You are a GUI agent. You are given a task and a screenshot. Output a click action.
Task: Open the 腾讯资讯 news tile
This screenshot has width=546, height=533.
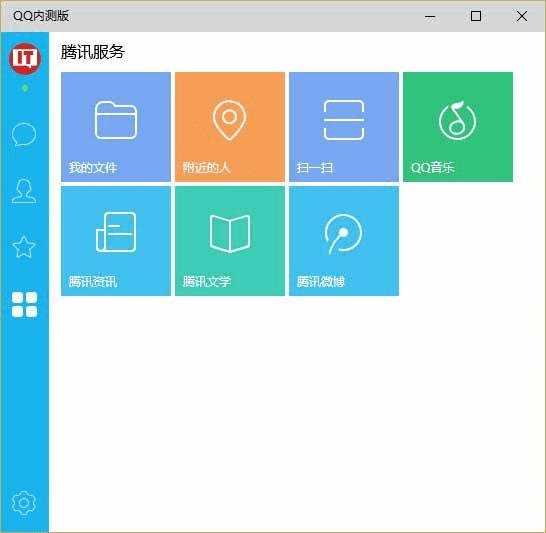click(116, 241)
